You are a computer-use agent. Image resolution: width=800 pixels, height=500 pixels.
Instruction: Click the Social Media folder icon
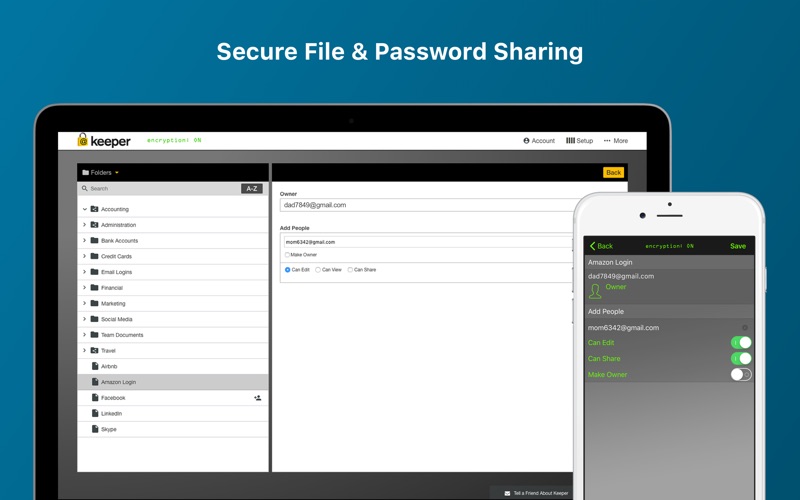[x=94, y=319]
